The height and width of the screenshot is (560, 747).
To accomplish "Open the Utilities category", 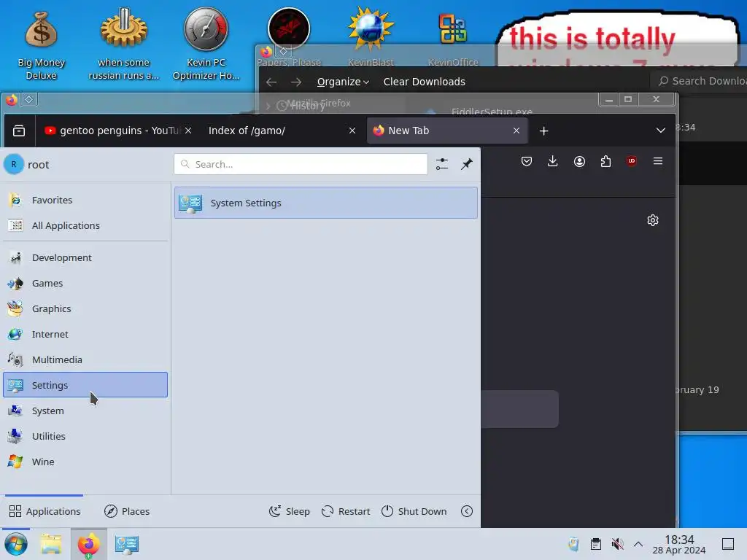I will coord(85,436).
